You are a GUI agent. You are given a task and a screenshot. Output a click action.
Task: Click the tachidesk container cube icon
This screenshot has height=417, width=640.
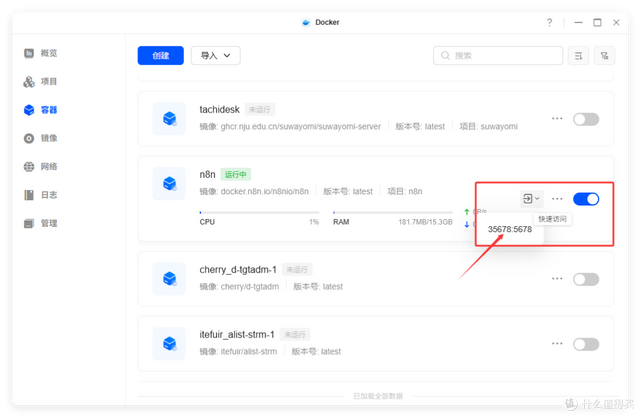(x=169, y=119)
